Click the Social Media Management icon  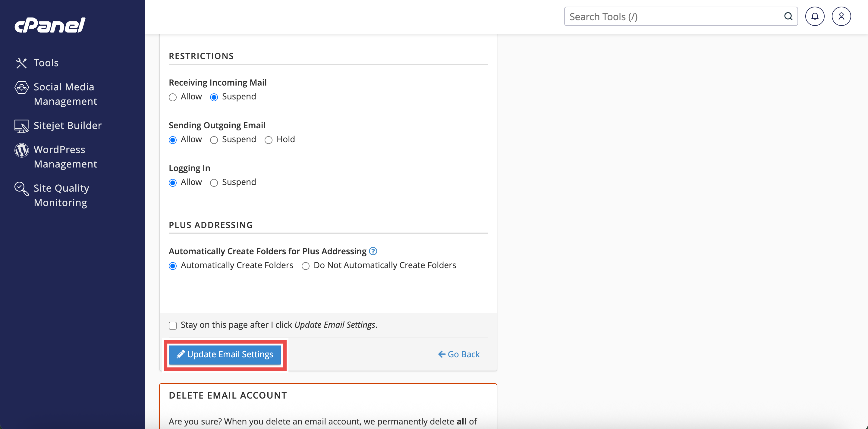[x=22, y=88]
